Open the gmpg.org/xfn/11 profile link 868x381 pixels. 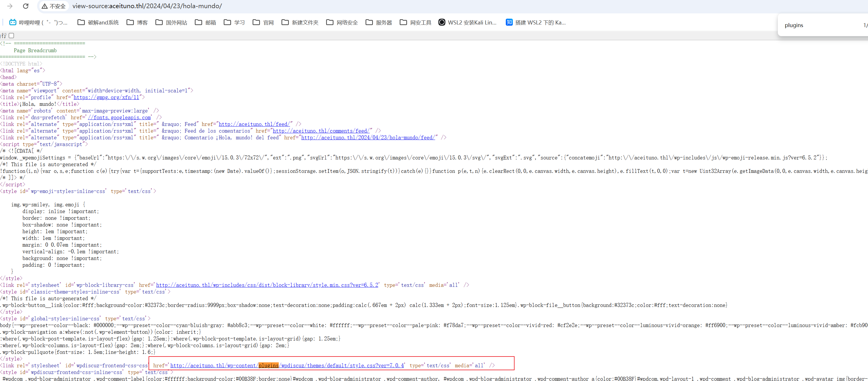(106, 97)
